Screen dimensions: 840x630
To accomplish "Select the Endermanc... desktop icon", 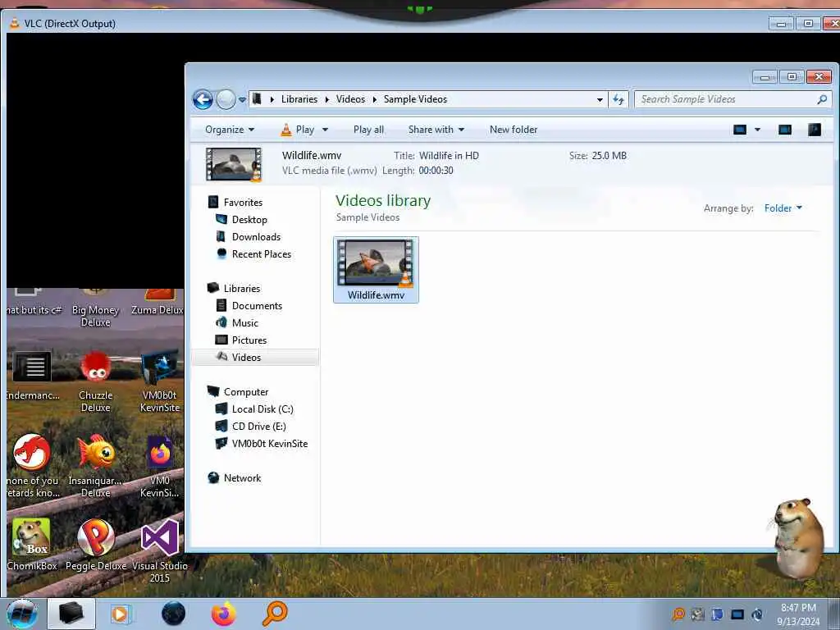I will coord(32,376).
